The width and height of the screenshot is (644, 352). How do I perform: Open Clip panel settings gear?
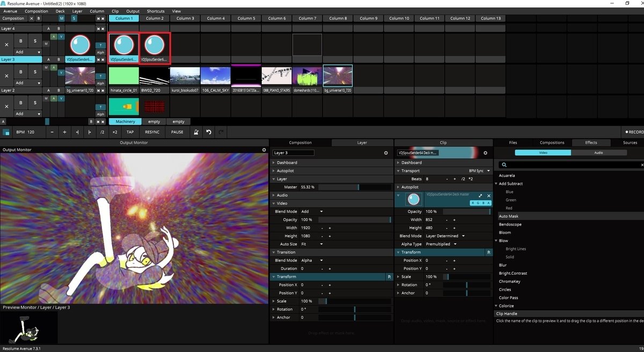485,153
